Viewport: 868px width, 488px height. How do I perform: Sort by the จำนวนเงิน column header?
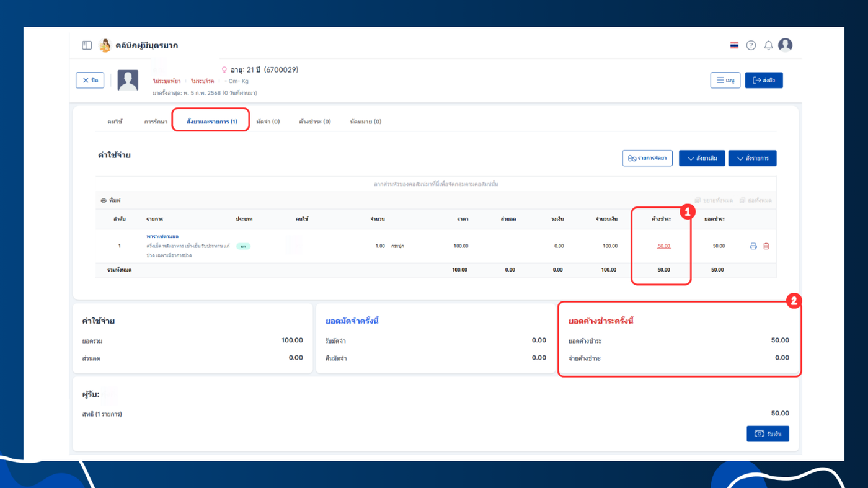pos(606,219)
